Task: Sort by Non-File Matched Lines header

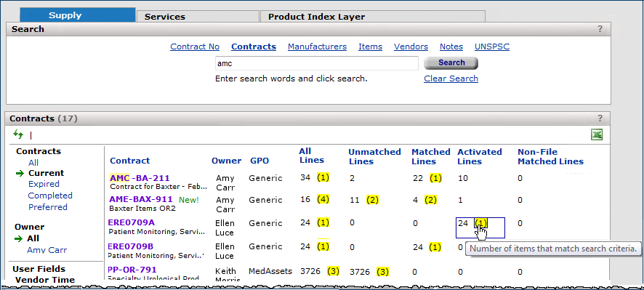Action: [x=550, y=156]
